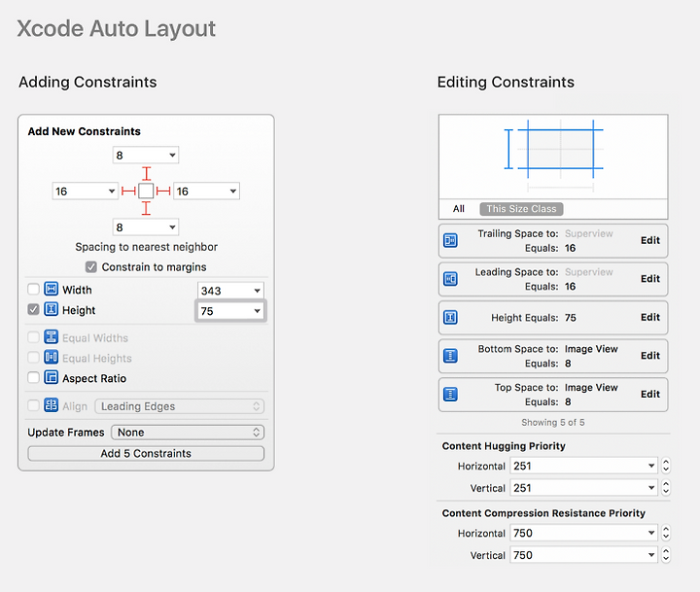Click the Top Space constraint icon
Viewport: 700px width, 592px height.
point(450,395)
